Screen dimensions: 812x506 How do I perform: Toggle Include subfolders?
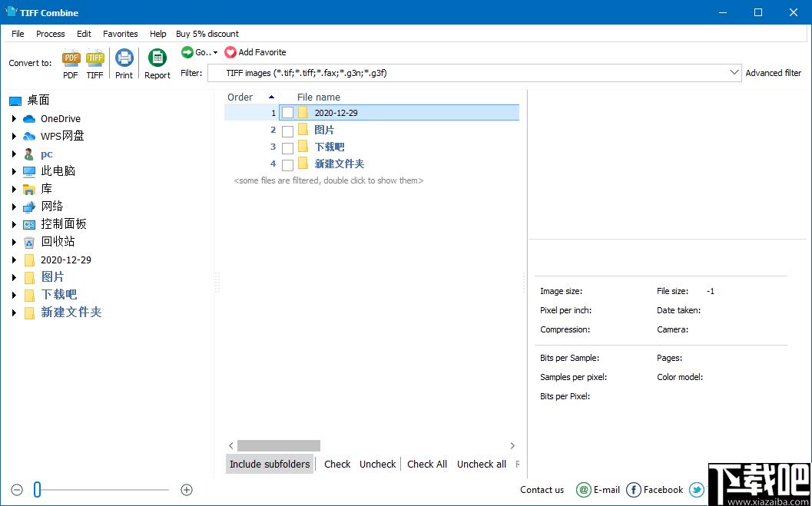(270, 464)
